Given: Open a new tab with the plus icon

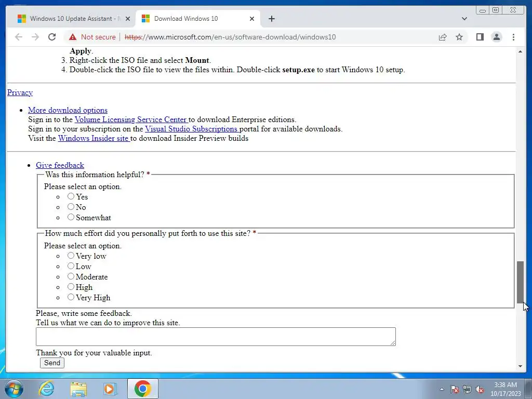Looking at the screenshot, I should [x=271, y=19].
